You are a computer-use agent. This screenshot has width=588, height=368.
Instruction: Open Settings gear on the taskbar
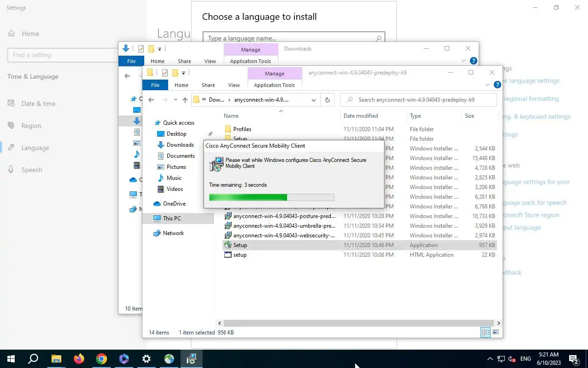pyautogui.click(x=147, y=359)
